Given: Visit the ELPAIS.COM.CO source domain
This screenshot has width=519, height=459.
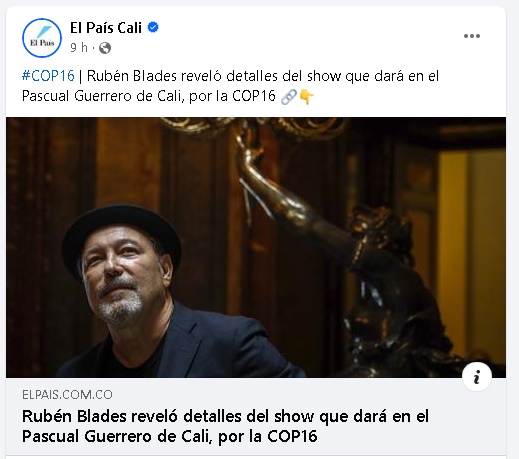Looking at the screenshot, I should coord(67,395).
